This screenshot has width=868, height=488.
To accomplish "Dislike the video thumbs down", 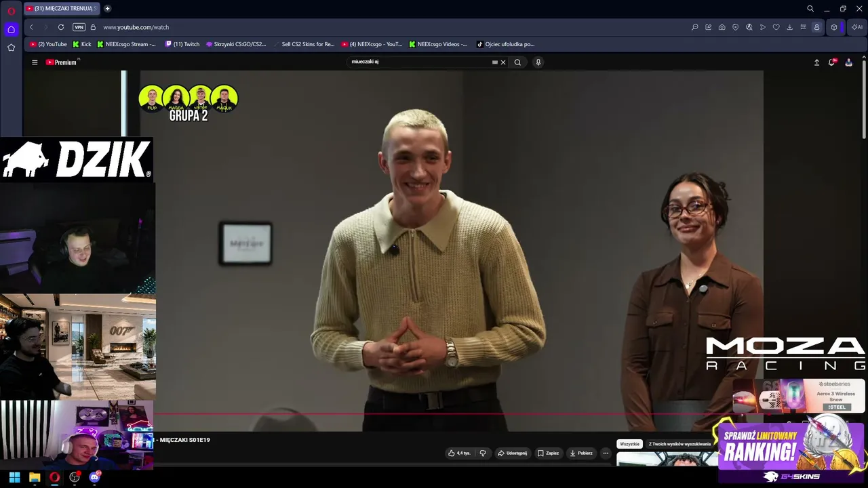I will click(483, 453).
